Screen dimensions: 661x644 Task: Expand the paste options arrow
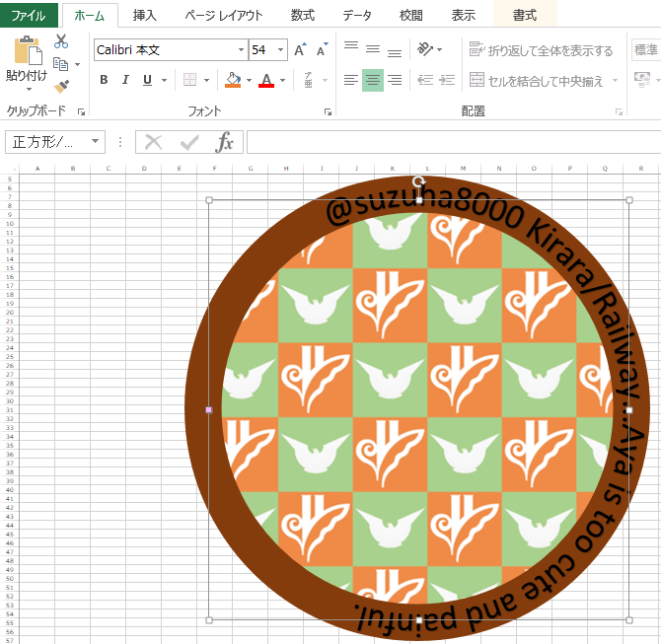pos(29,90)
